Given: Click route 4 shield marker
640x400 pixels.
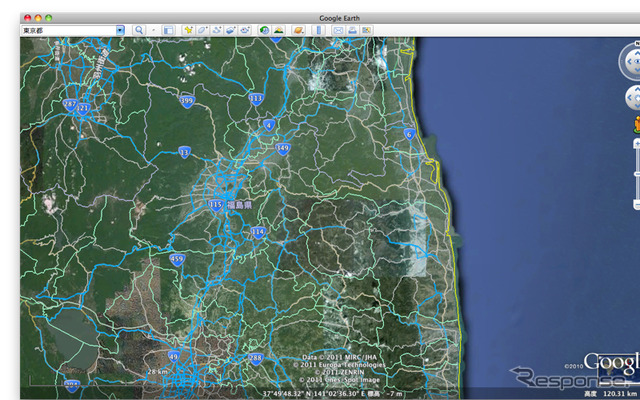Looking at the screenshot, I should click(x=269, y=125).
